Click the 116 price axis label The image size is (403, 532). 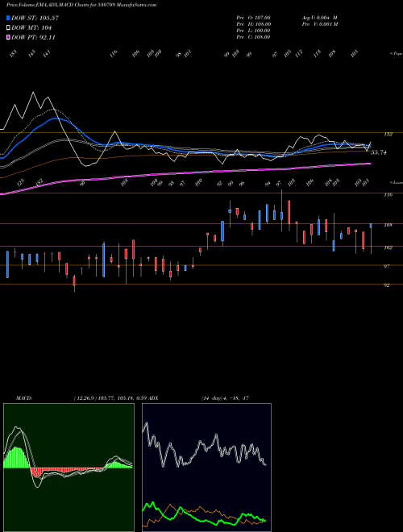click(388, 195)
